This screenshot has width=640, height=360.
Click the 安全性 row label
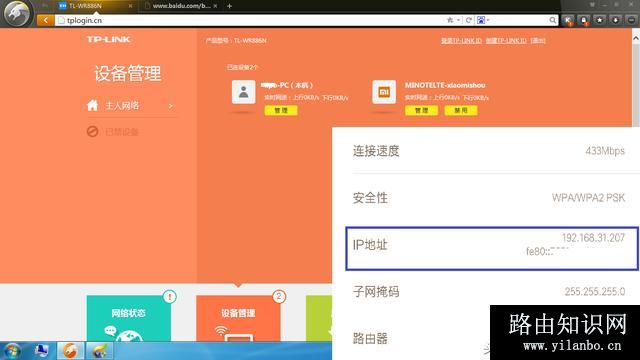(370, 198)
